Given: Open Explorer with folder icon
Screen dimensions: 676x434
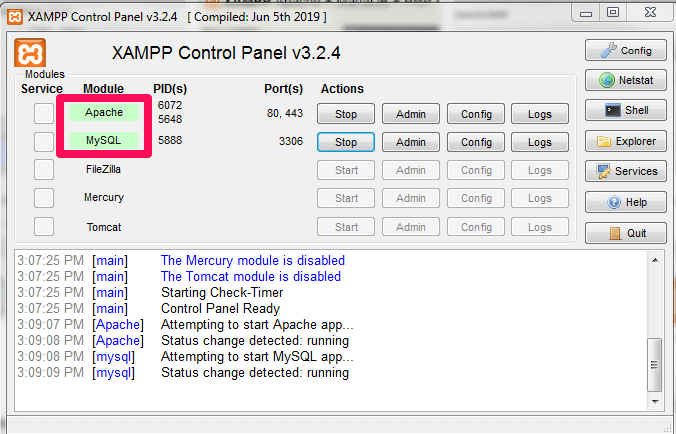Looking at the screenshot, I should point(625,141).
